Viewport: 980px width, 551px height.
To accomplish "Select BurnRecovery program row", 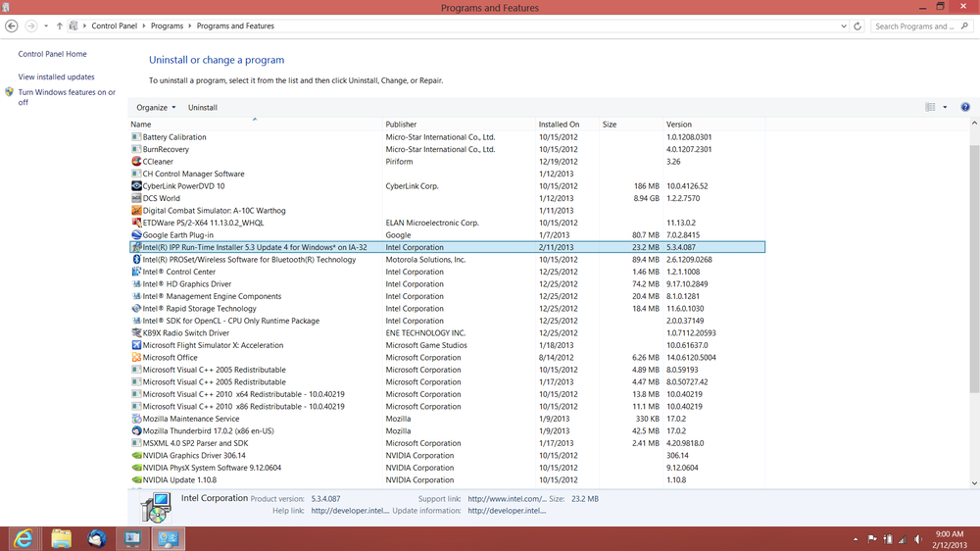I will [x=447, y=149].
